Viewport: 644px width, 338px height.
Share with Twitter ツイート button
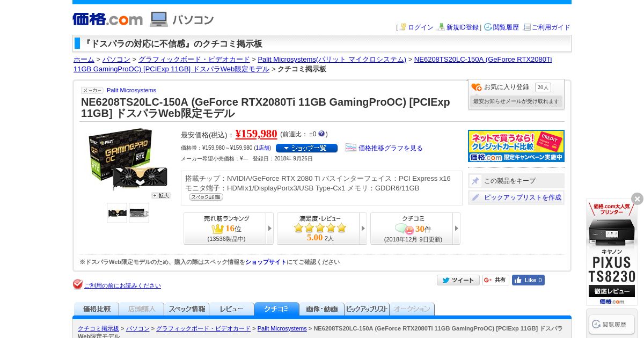pos(458,280)
